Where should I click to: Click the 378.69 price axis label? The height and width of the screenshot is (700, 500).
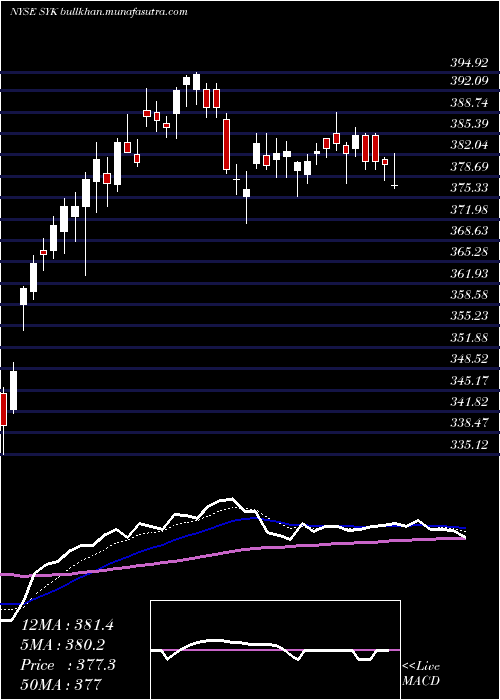[x=469, y=167]
